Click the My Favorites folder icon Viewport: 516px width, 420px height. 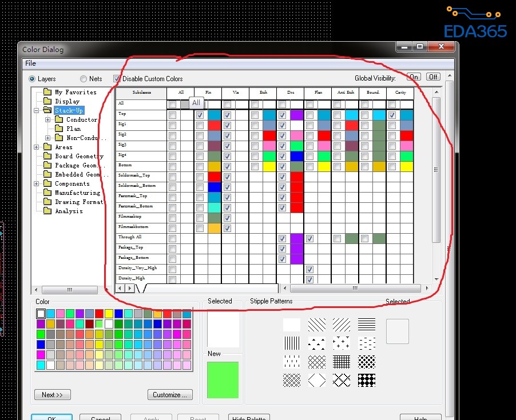(x=47, y=91)
